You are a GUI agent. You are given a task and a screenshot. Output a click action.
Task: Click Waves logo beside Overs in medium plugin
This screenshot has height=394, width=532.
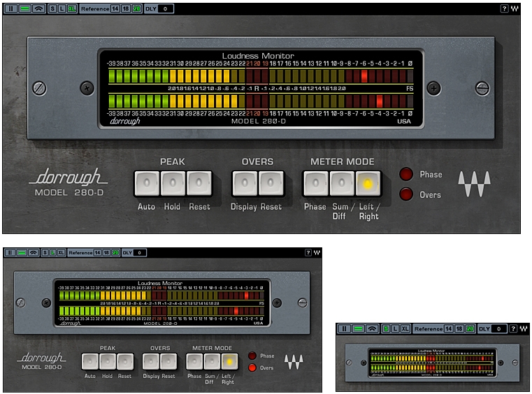pos(294,362)
